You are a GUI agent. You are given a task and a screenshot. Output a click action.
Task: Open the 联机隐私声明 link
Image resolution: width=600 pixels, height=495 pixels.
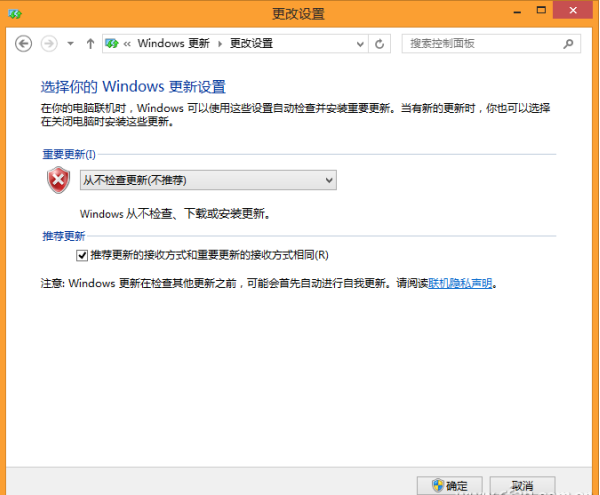click(x=460, y=283)
